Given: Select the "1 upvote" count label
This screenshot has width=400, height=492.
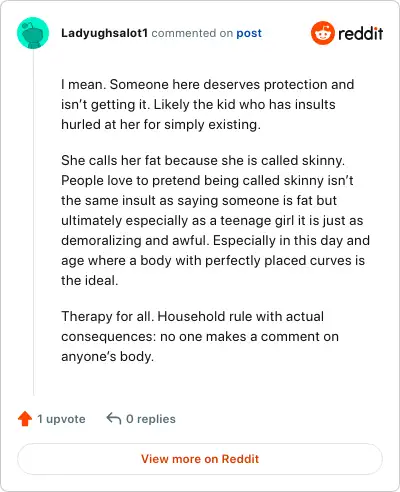Looking at the screenshot, I should (x=61, y=419).
